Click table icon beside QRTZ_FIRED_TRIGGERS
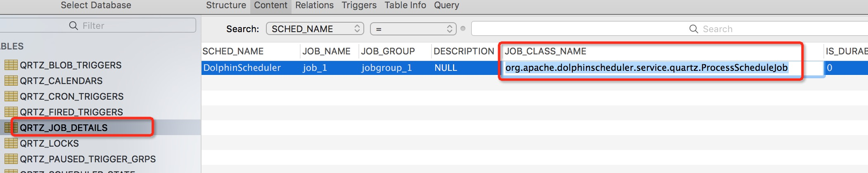Screen dimensions: 868x173 coord(11,112)
